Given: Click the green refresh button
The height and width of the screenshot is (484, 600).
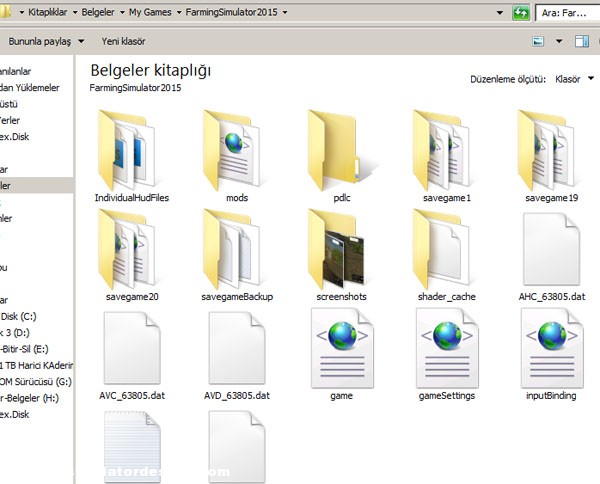Looking at the screenshot, I should pos(520,13).
